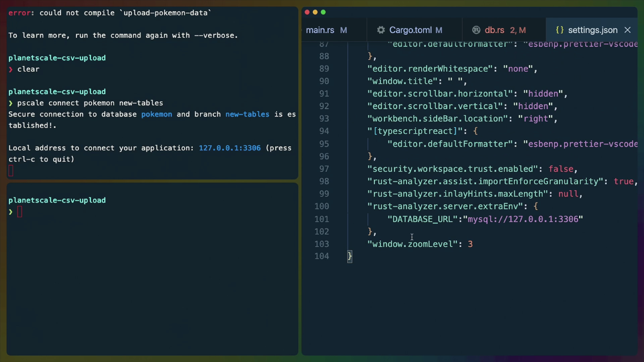Close the settings.json tab
The image size is (644, 362).
628,30
